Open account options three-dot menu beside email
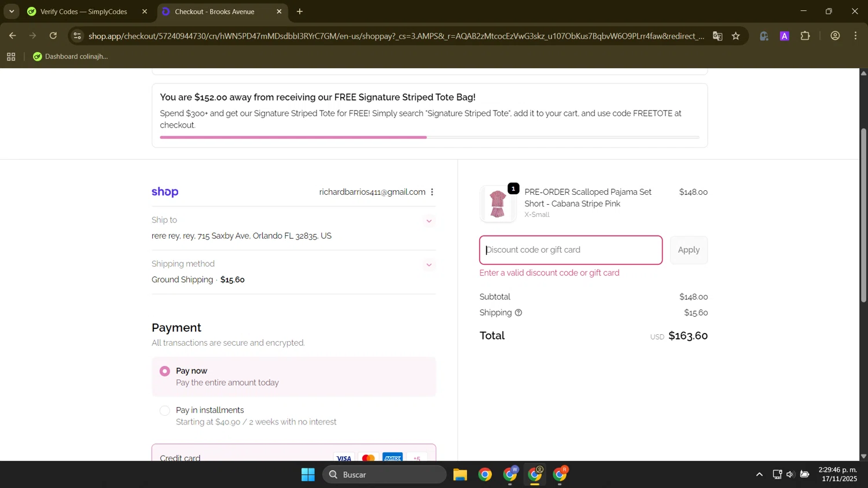868x488 pixels. point(432,192)
